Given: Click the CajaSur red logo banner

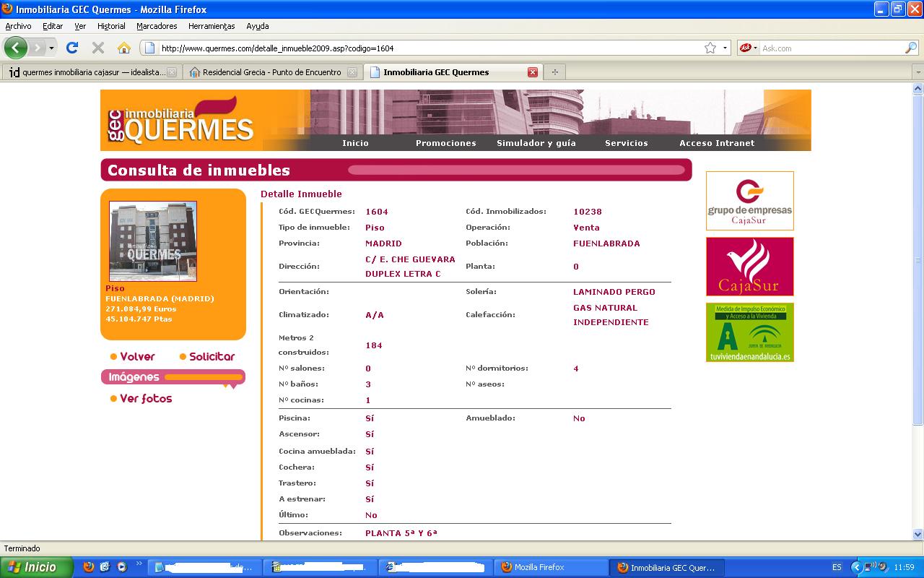Looking at the screenshot, I should pos(749,267).
